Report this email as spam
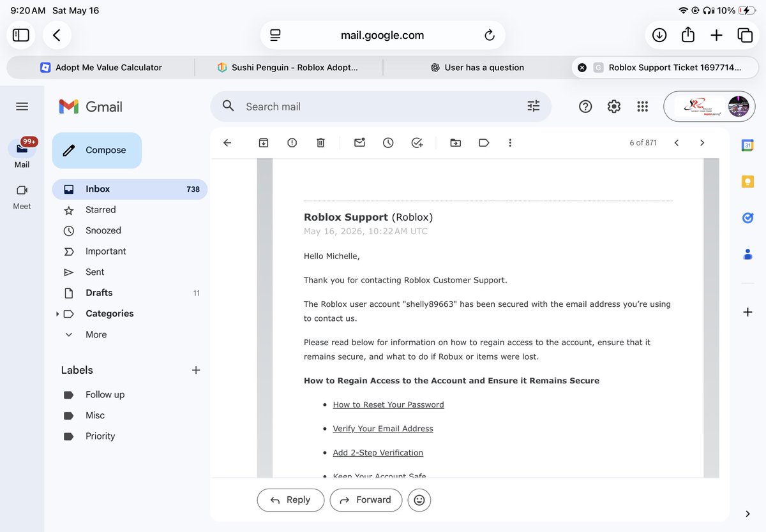Image resolution: width=766 pixels, height=532 pixels. click(292, 143)
